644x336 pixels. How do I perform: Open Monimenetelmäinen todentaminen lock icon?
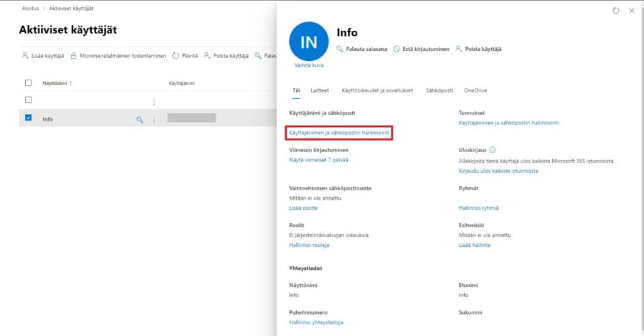click(74, 56)
